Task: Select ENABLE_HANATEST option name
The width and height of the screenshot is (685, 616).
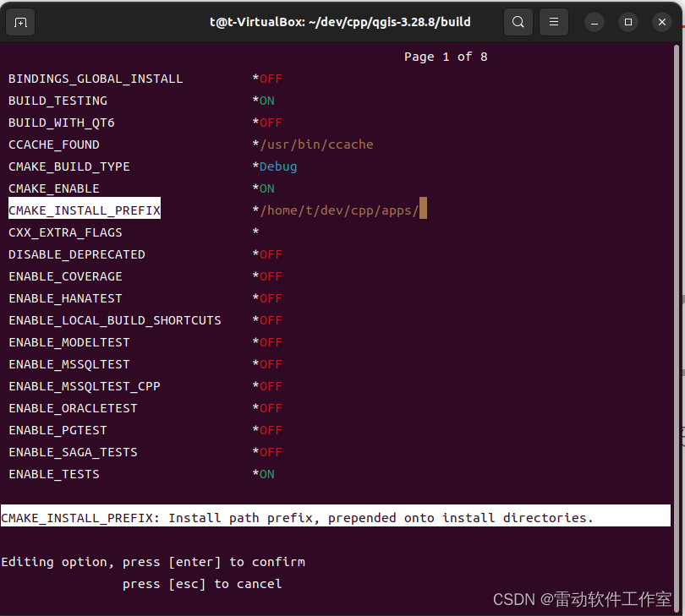Action: coord(65,298)
